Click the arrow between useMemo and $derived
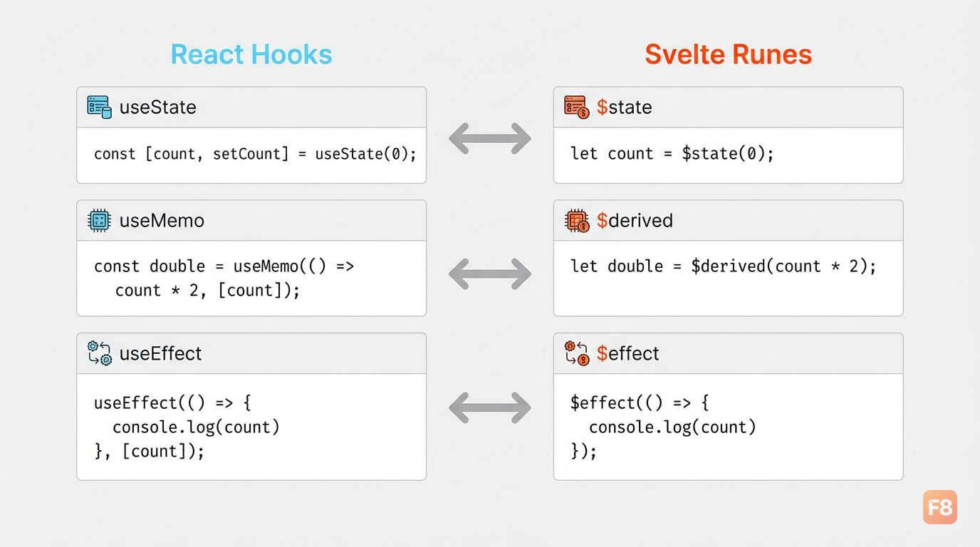 490,273
